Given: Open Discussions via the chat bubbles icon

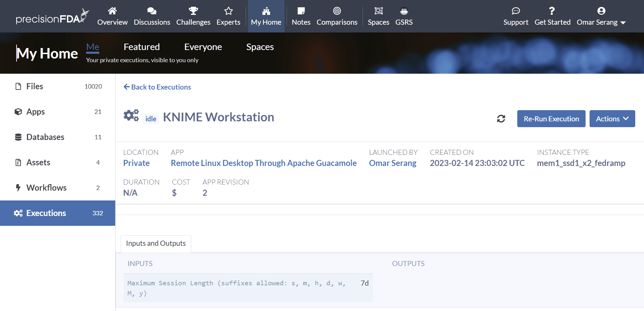Looking at the screenshot, I should 152,11.
